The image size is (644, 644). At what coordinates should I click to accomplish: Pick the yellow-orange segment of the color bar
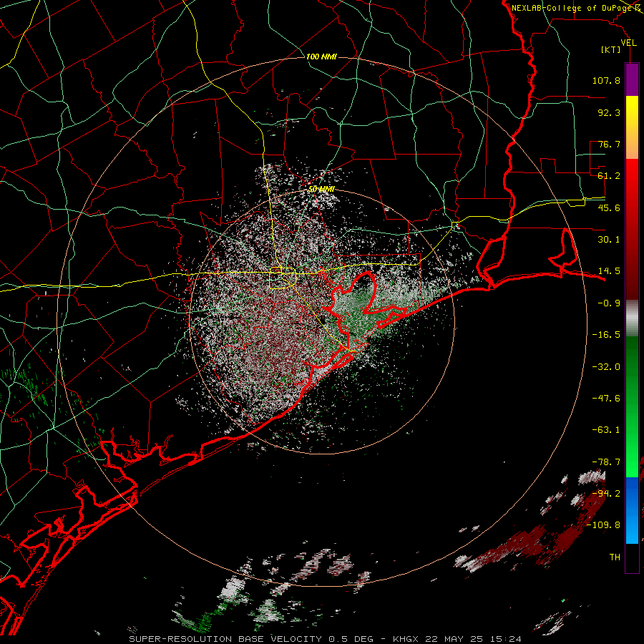pyautogui.click(x=632, y=127)
